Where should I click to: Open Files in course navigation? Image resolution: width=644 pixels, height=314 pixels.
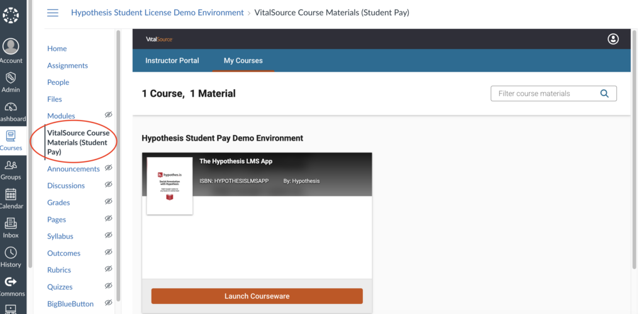tap(54, 99)
